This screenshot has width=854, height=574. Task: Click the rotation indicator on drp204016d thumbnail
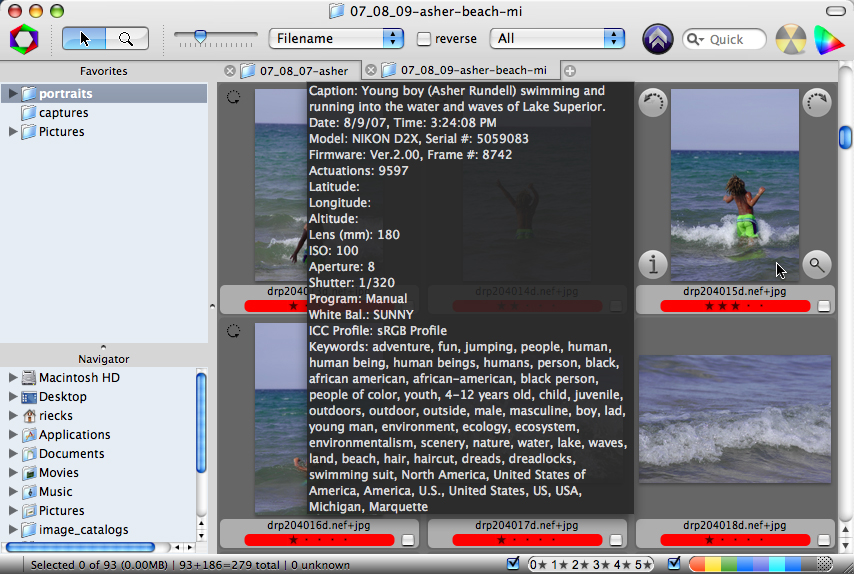(x=233, y=331)
